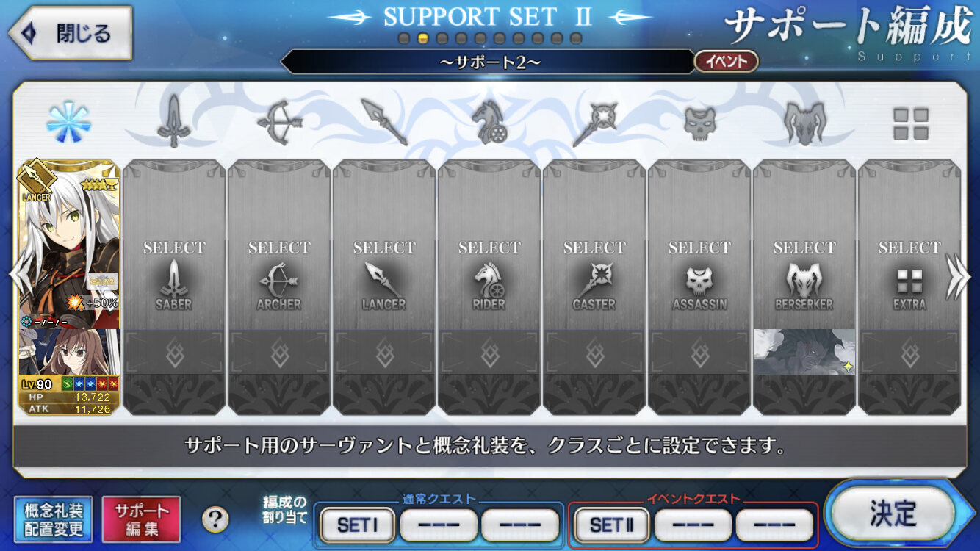Assign SET I to normal quests
Screen dimensions: 980x551
(357, 525)
